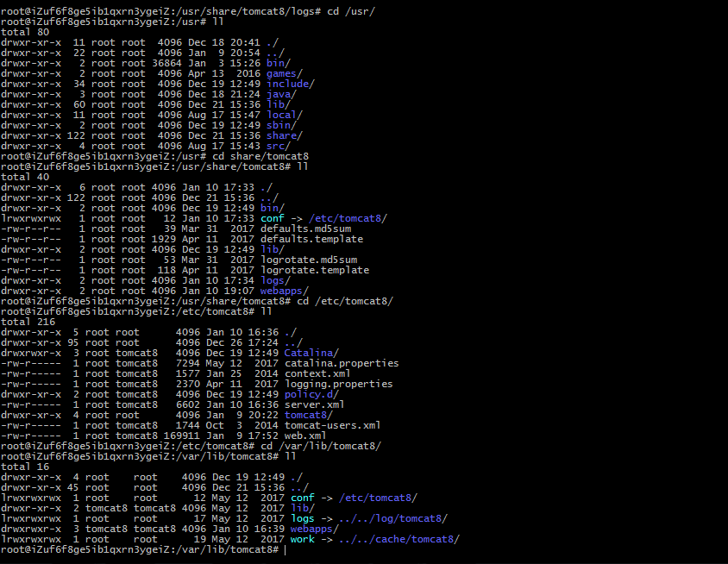
Task: Click the file name 'logrotate.template'
Action: (x=315, y=270)
